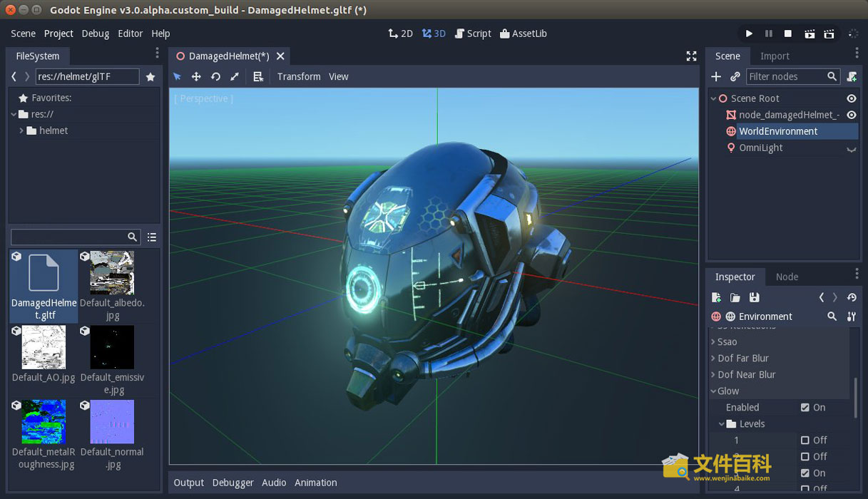Save the resource with Inspector disk icon
Viewport: 868px width, 499px height.
coord(754,297)
